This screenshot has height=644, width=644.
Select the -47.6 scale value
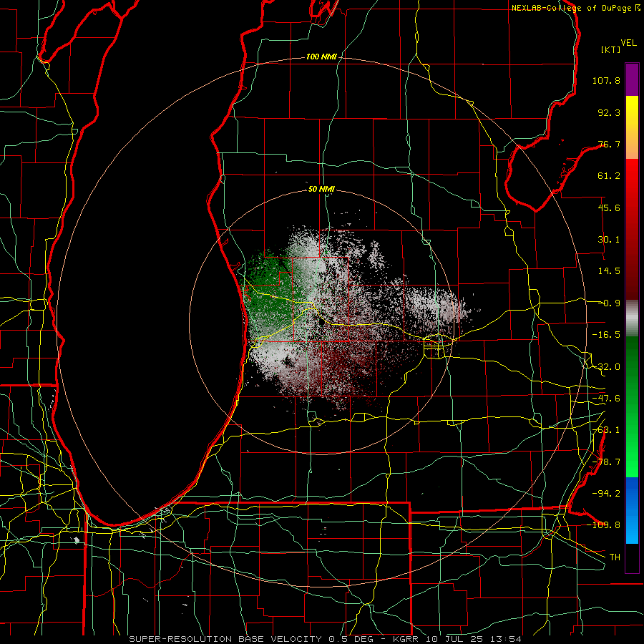coord(606,399)
